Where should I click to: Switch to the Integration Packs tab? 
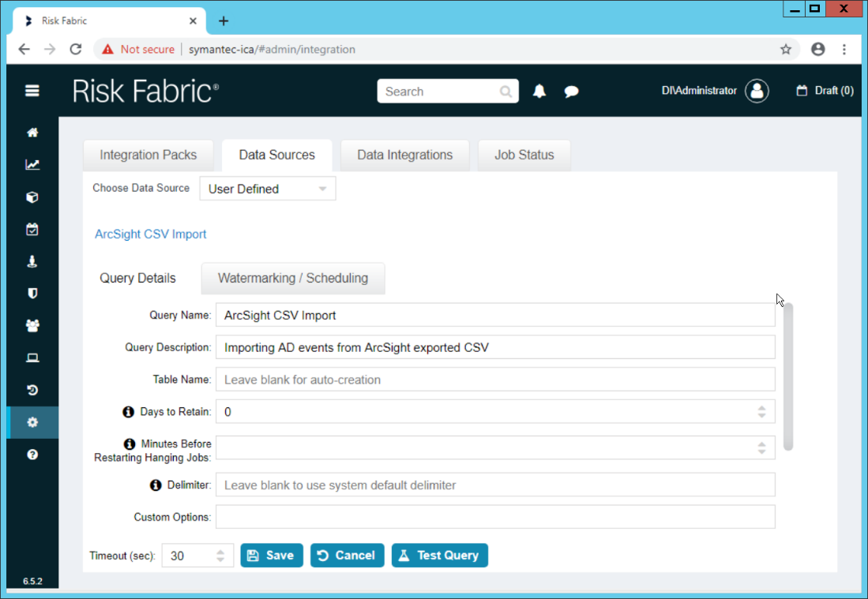click(x=148, y=155)
